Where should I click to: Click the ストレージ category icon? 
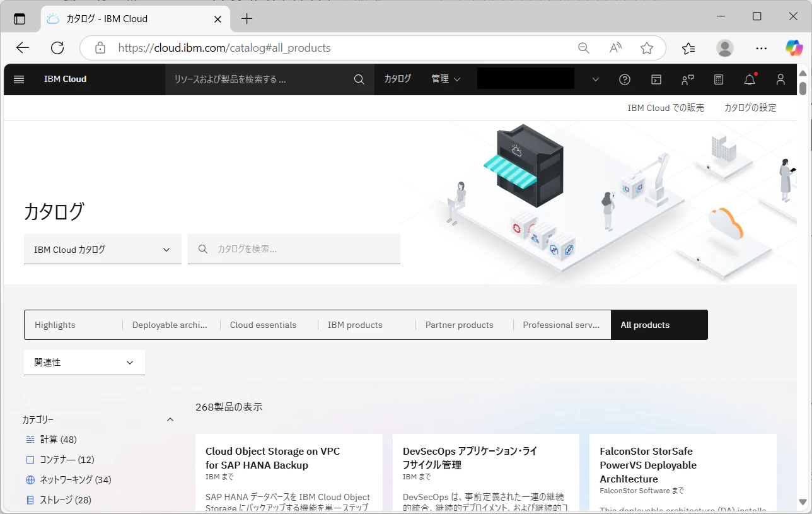tap(30, 500)
